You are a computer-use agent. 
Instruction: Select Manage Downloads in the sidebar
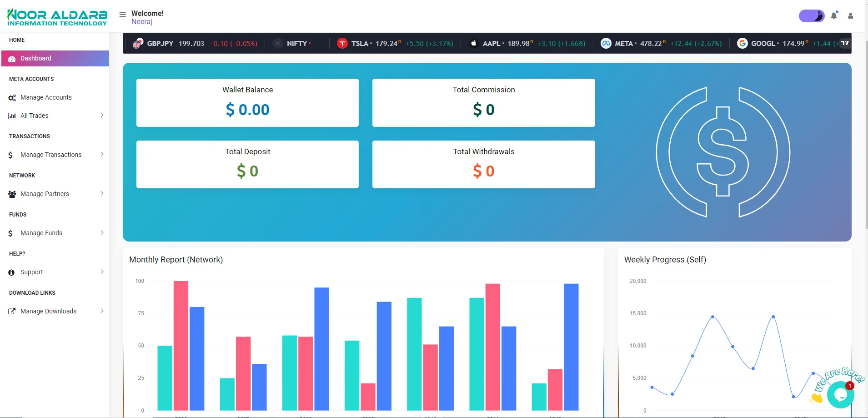pos(48,311)
